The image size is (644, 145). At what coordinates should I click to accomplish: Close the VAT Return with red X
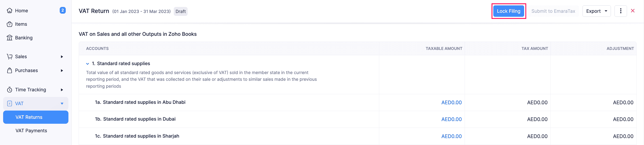(x=633, y=11)
